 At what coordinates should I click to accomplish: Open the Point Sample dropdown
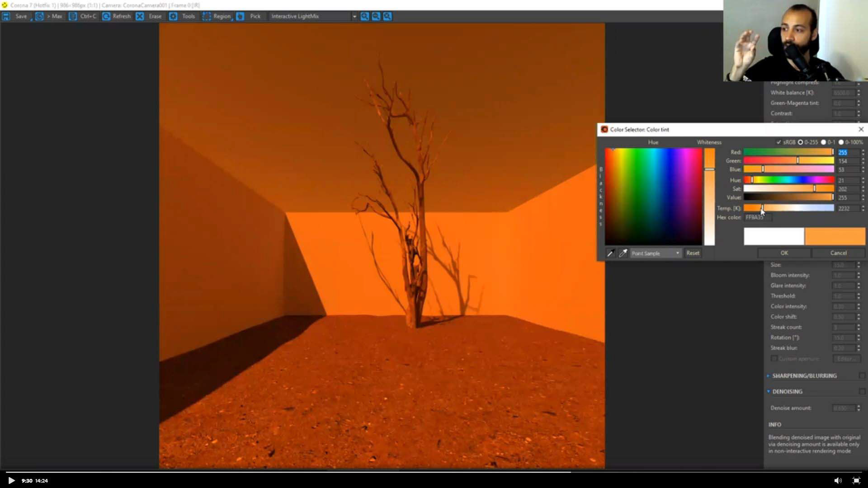point(656,253)
